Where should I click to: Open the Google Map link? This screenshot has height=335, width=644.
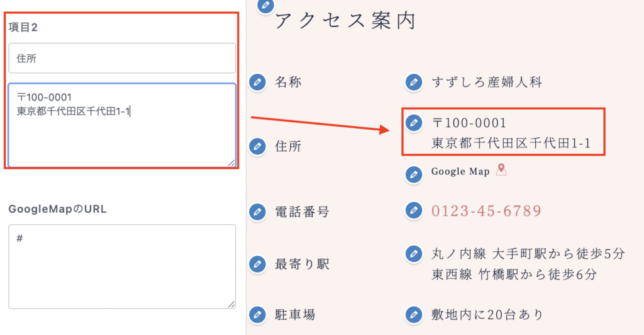point(460,172)
